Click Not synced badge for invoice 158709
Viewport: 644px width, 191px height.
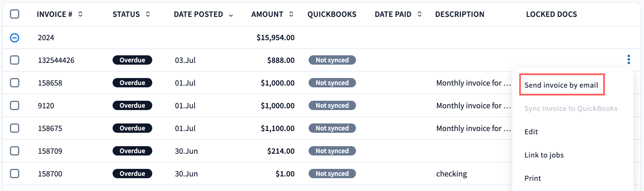pyautogui.click(x=332, y=151)
